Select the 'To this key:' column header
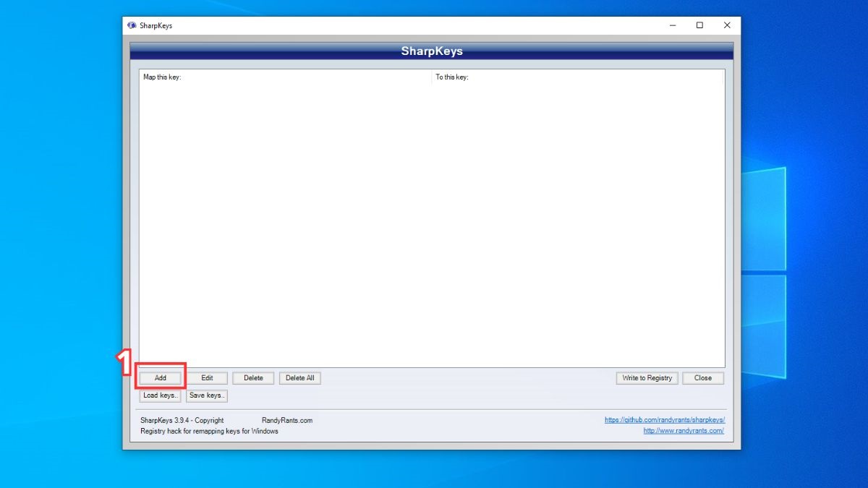This screenshot has height=488, width=868. [577, 77]
